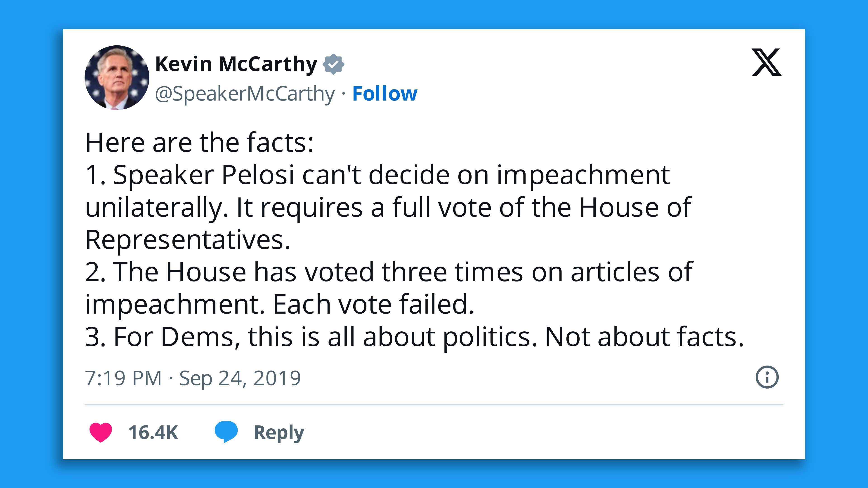Click the word "Representatives." in the tweet

188,240
